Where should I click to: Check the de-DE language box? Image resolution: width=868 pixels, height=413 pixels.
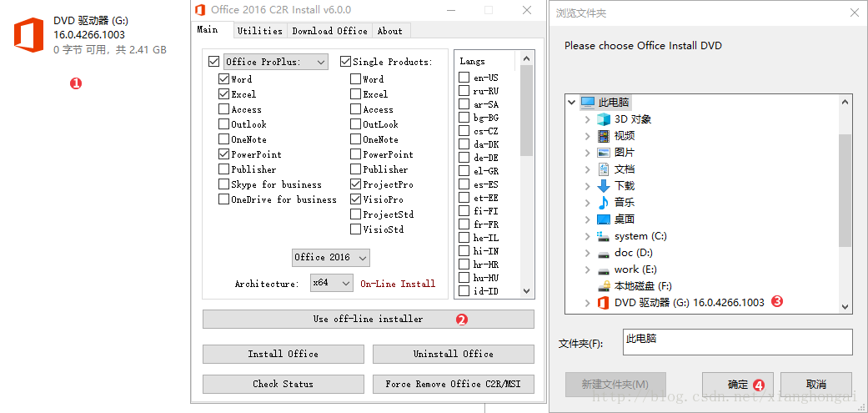(464, 157)
